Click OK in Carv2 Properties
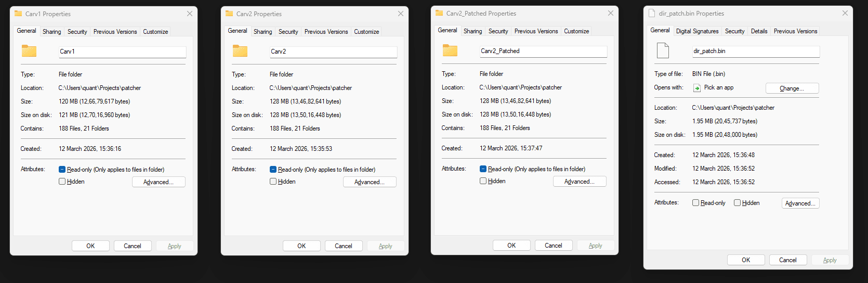Viewport: 868px width, 283px height. coord(301,246)
